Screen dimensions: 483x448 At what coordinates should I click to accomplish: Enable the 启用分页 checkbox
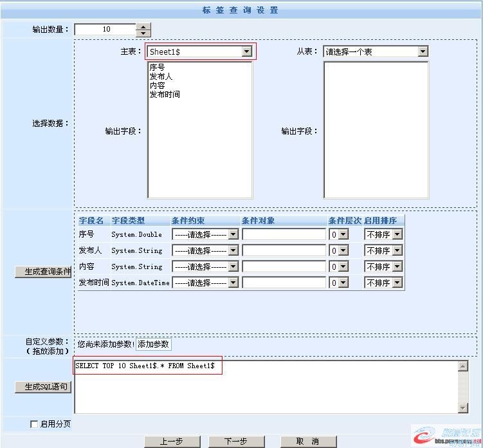pyautogui.click(x=34, y=424)
